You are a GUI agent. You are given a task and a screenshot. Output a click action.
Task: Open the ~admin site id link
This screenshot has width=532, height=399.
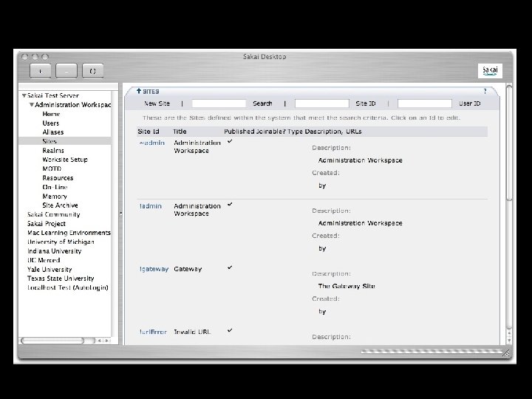[152, 143]
